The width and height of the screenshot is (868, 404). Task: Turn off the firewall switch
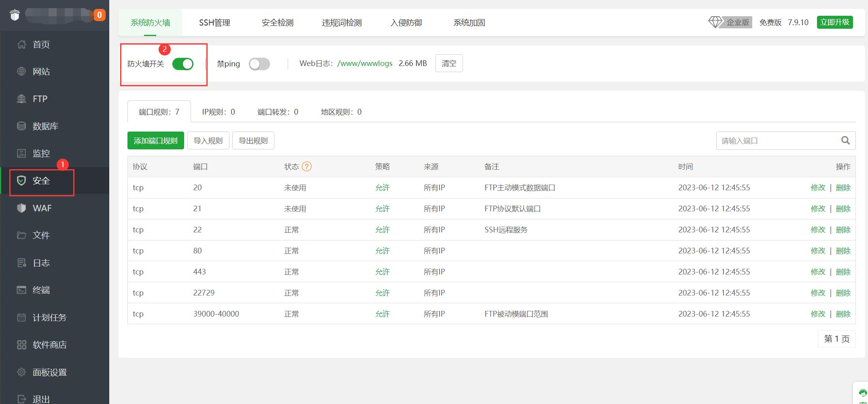point(183,64)
